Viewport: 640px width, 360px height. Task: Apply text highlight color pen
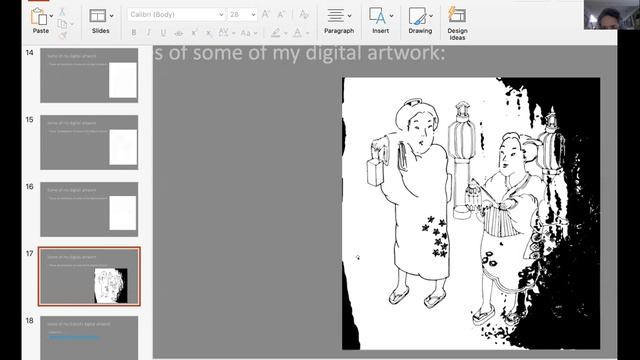276,33
